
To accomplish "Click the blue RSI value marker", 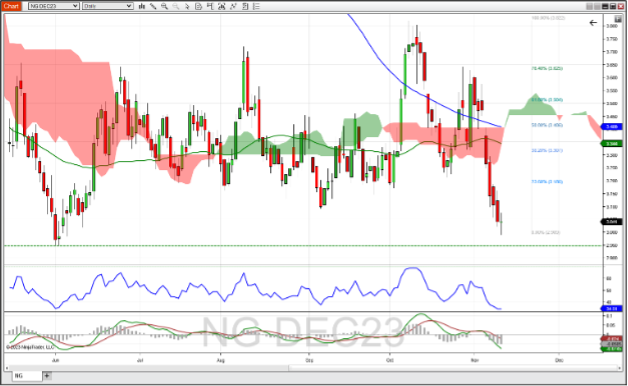I will point(612,309).
